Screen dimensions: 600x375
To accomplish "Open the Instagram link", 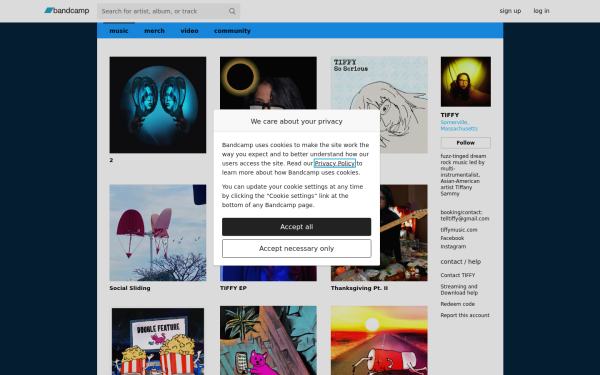I will pos(453,246).
